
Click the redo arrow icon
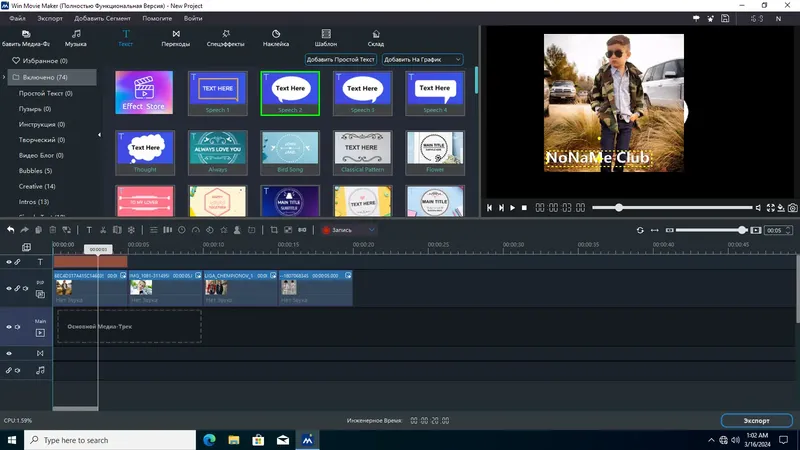[24, 230]
